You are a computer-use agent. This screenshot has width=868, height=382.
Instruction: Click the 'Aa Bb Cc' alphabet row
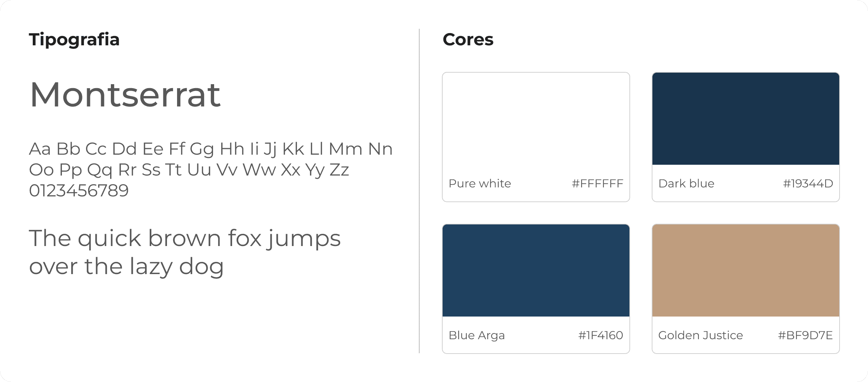(x=211, y=149)
